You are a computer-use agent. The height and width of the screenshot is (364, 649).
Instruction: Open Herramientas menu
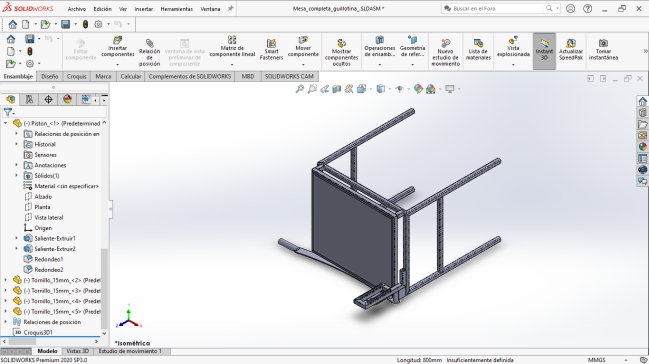pyautogui.click(x=177, y=9)
